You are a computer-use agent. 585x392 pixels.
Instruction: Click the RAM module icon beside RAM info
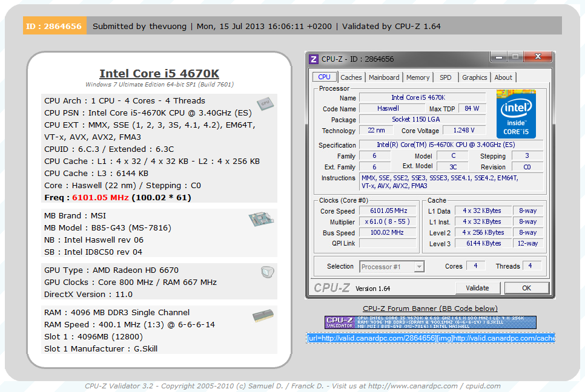pos(263,316)
